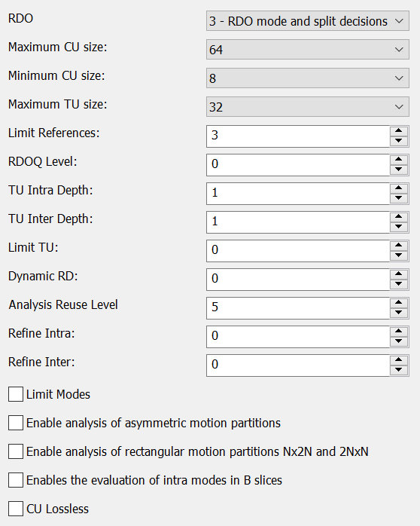Click into the TU Intra Depth field
The height and width of the screenshot is (526, 420).
pyautogui.click(x=298, y=194)
